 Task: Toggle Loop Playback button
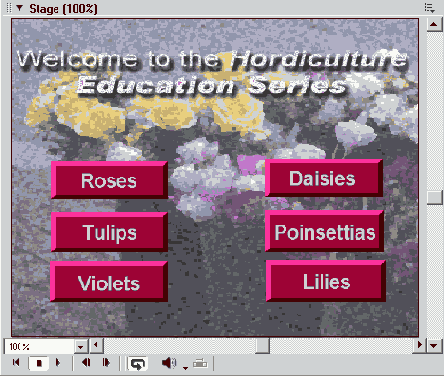coord(137,363)
